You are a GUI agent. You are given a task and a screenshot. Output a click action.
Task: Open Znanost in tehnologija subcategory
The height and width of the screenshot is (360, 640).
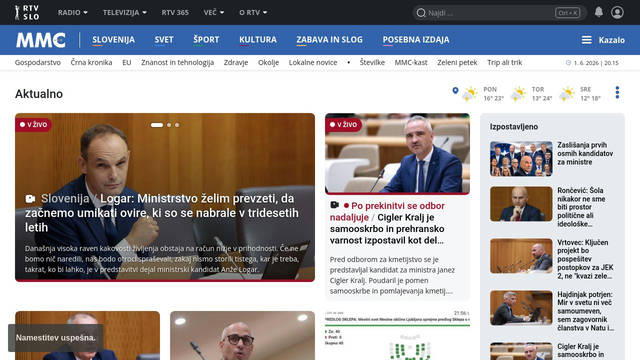pos(178,62)
